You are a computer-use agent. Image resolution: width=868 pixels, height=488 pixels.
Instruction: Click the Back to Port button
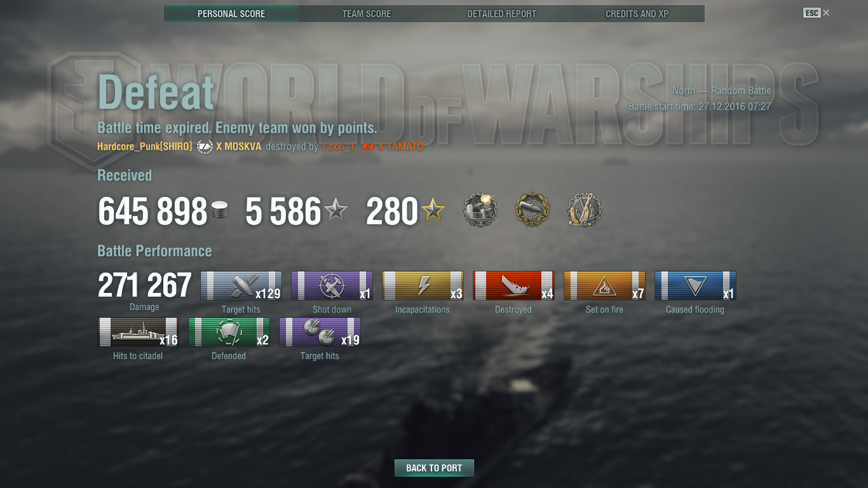point(434,468)
